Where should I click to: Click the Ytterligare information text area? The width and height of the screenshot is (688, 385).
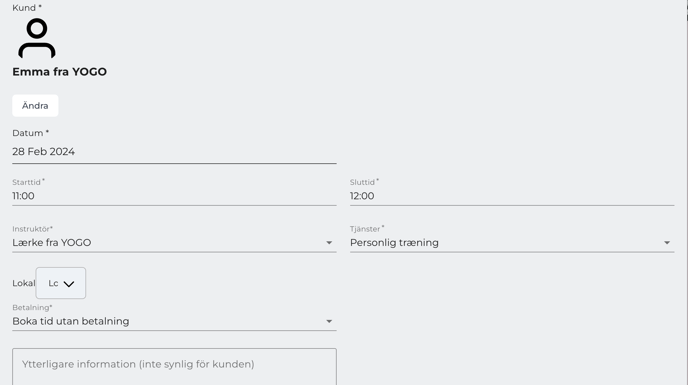click(x=174, y=367)
